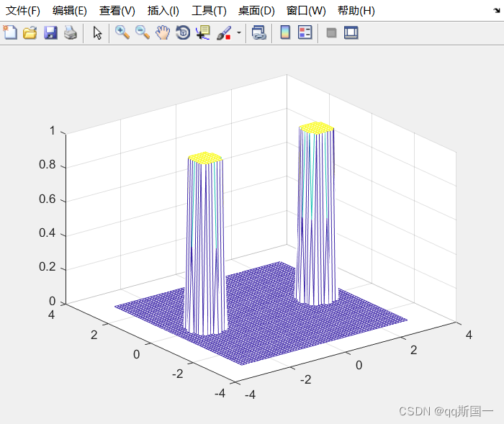Screen dimensions: 504x424
Task: Click the Link Plot icon
Action: pyautogui.click(x=259, y=32)
